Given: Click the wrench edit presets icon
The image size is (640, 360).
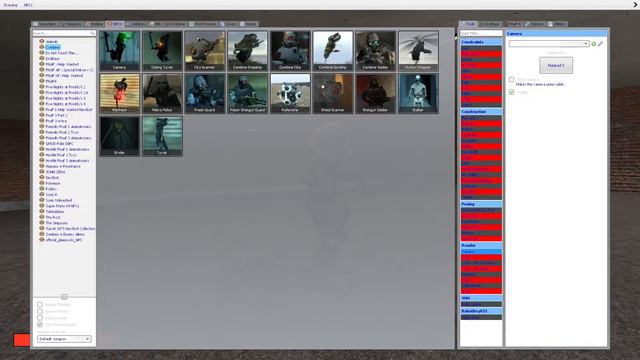Looking at the screenshot, I should click(600, 44).
